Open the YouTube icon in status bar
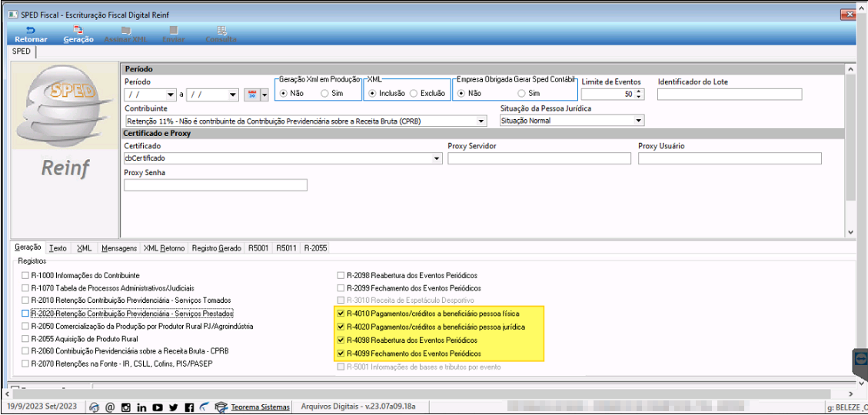Viewport: 868px width, 415px height. (x=158, y=408)
